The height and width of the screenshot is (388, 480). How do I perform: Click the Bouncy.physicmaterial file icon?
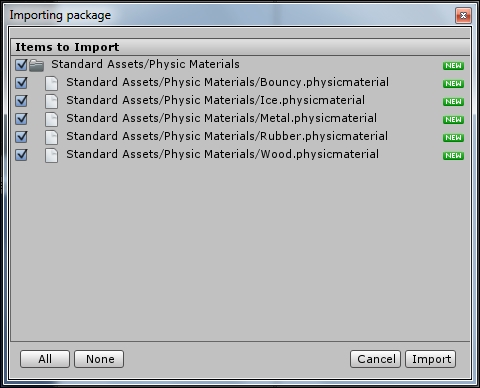pyautogui.click(x=51, y=83)
